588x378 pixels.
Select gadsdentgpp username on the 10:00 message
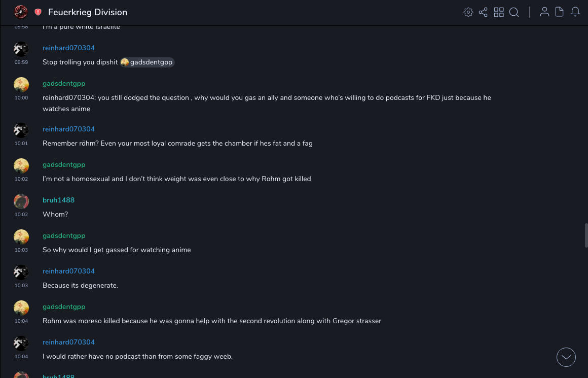click(x=64, y=83)
